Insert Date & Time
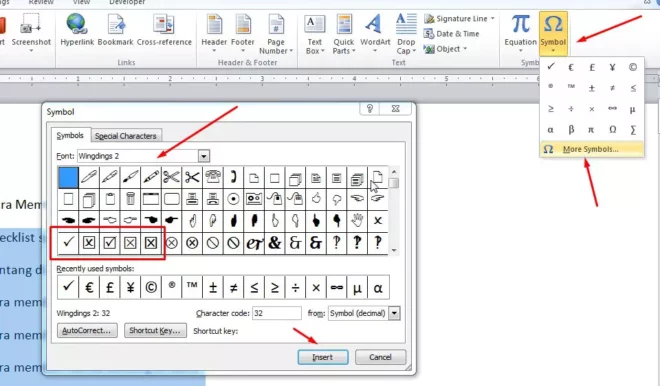The image size is (660, 386). pos(452,34)
